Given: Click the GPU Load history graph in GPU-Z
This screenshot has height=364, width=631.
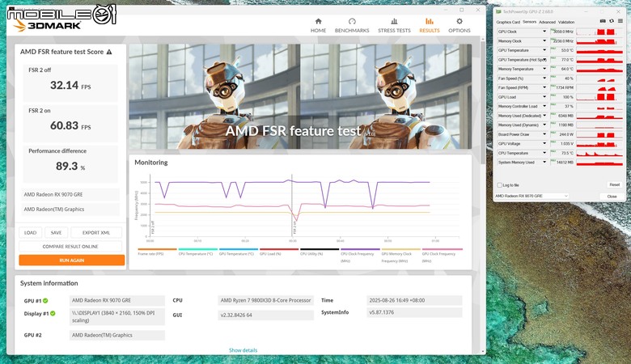Looking at the screenshot, I should click(x=599, y=97).
